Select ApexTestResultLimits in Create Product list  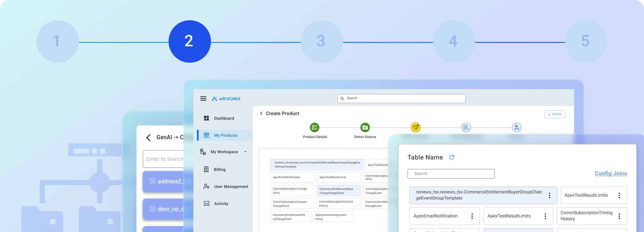tap(339, 177)
